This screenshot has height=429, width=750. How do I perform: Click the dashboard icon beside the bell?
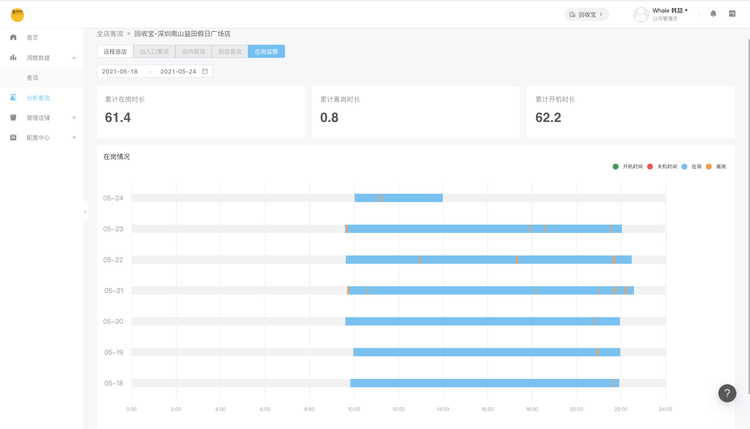pos(732,14)
